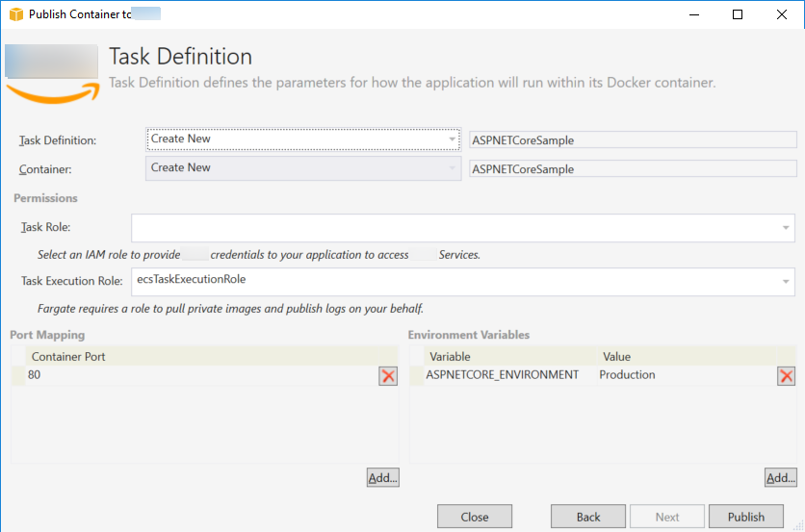The image size is (805, 532).
Task: Go Back to the previous step
Action: point(588,517)
